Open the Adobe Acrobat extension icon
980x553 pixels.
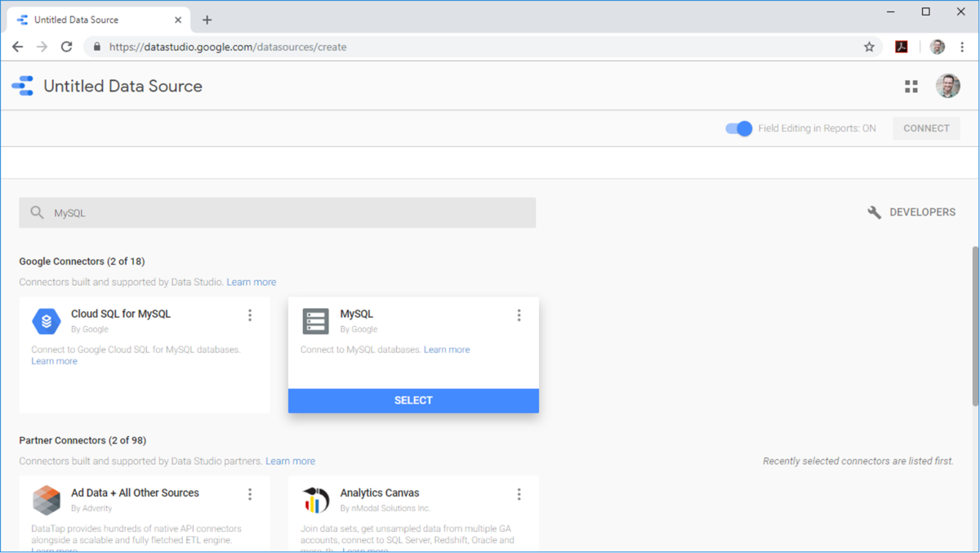tap(902, 47)
